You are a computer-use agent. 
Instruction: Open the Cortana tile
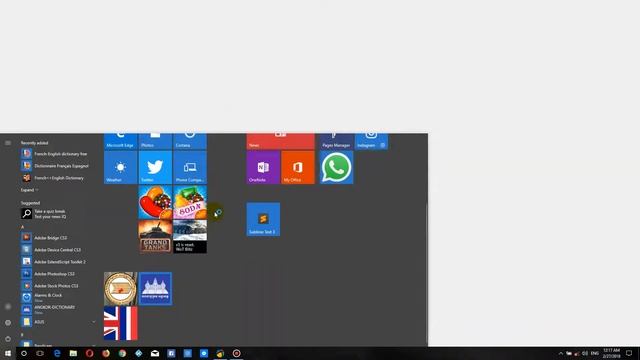[190, 141]
